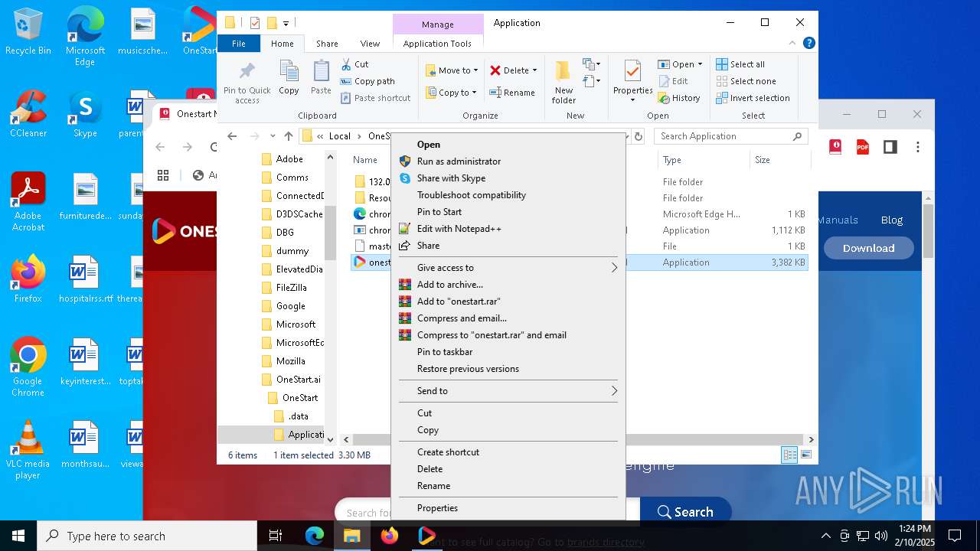The width and height of the screenshot is (980, 551).
Task: Click the Cut scissors icon
Action: 346,64
